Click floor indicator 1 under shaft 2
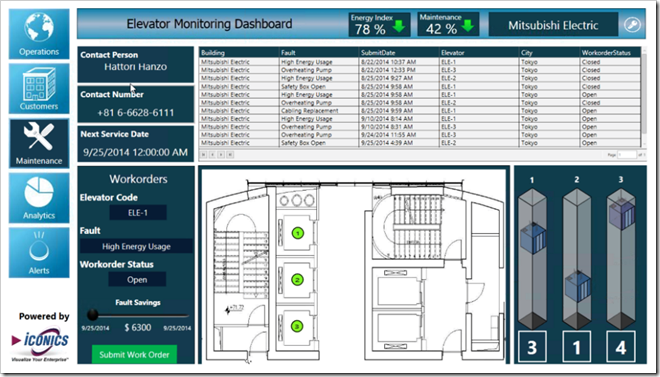 (x=576, y=347)
